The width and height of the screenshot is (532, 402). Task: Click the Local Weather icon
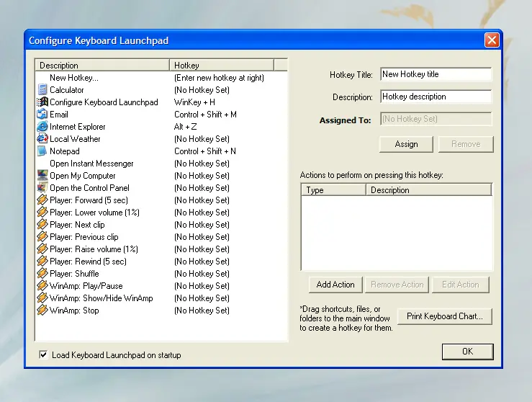click(x=42, y=139)
